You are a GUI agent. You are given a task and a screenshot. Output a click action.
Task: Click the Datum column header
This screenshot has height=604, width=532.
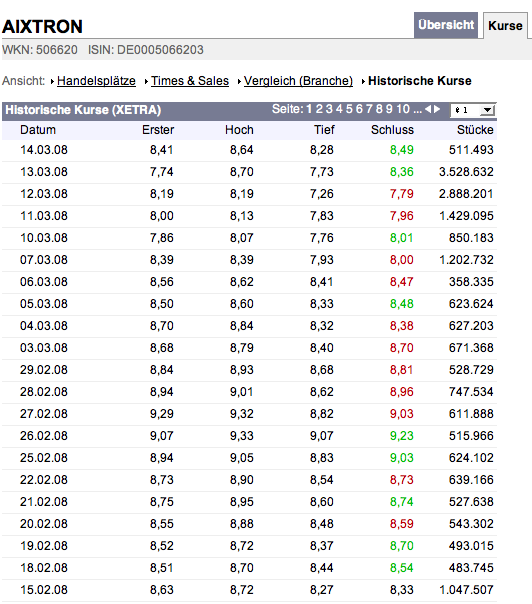click(x=38, y=130)
